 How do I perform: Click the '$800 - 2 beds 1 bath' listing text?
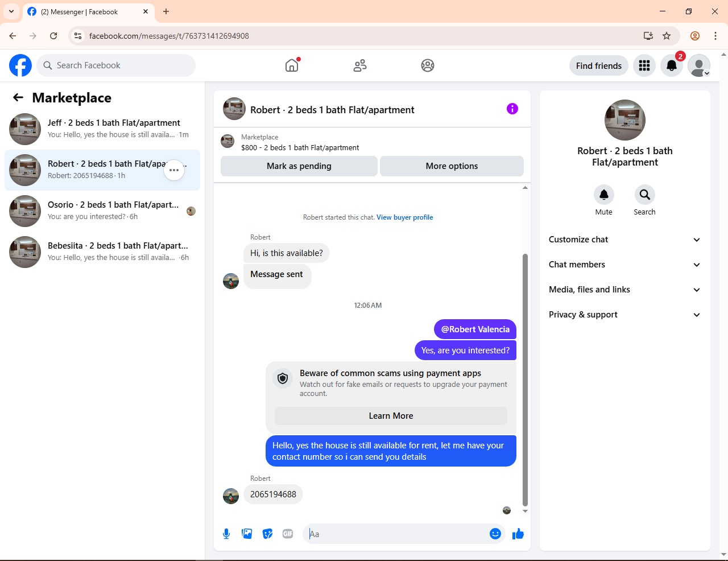[x=300, y=148]
